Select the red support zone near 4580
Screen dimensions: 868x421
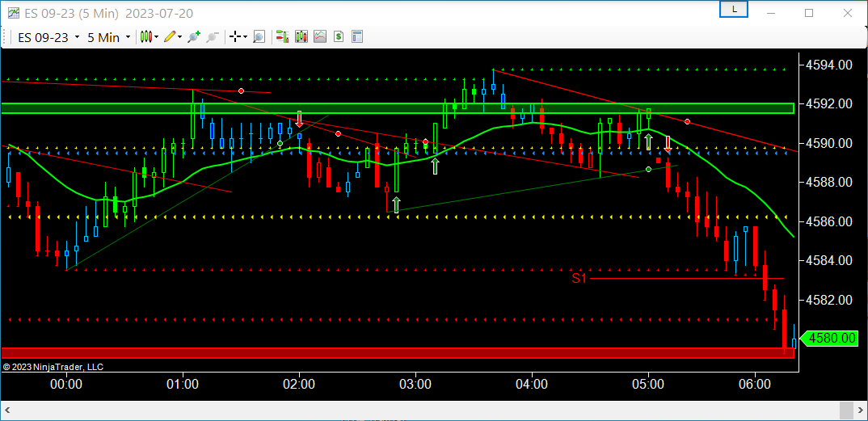[398, 353]
